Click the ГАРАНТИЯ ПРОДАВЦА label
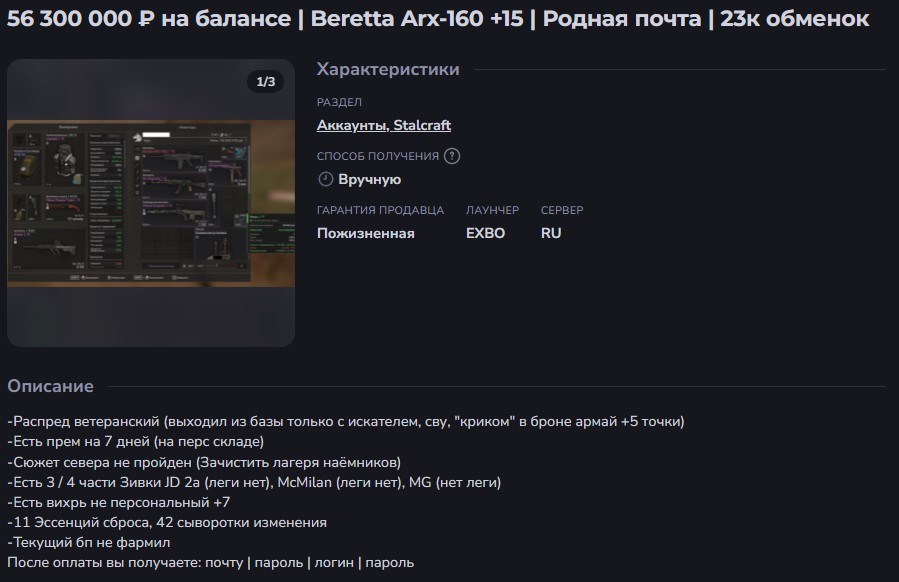The image size is (899, 582). click(x=380, y=210)
